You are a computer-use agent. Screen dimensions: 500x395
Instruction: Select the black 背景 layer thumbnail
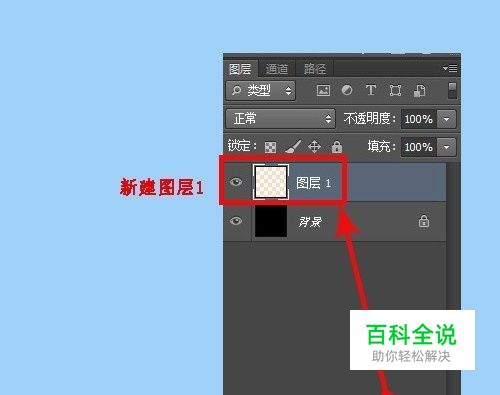coord(271,221)
